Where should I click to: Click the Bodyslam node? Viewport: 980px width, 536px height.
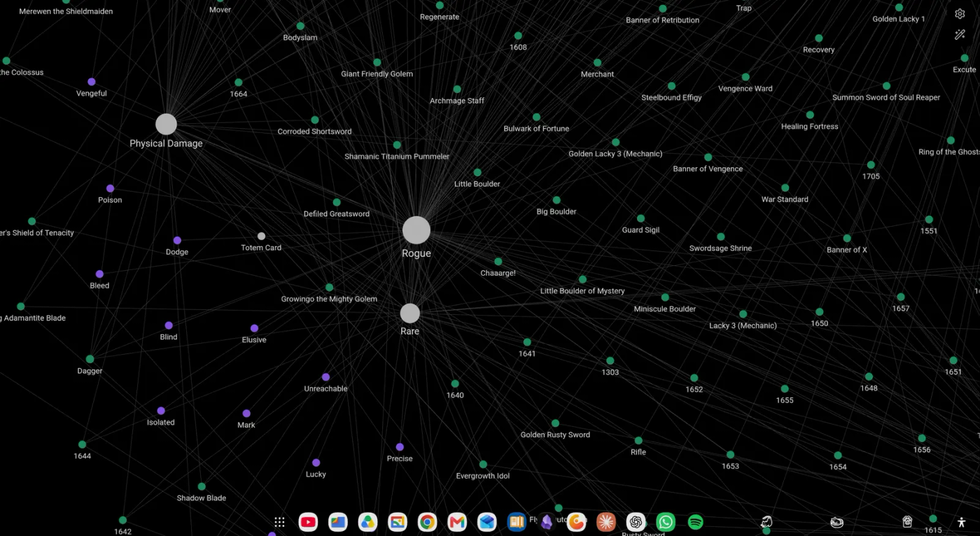click(x=300, y=26)
